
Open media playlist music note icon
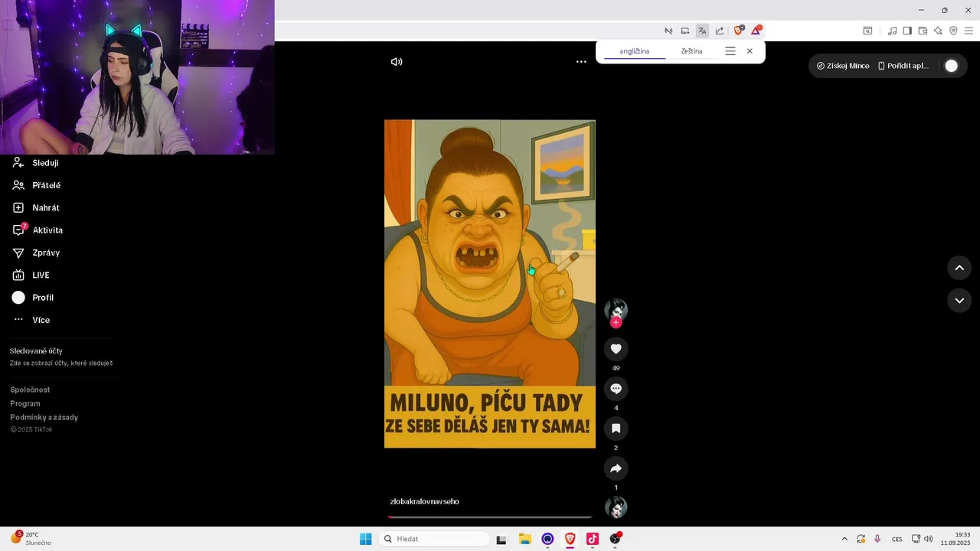892,31
